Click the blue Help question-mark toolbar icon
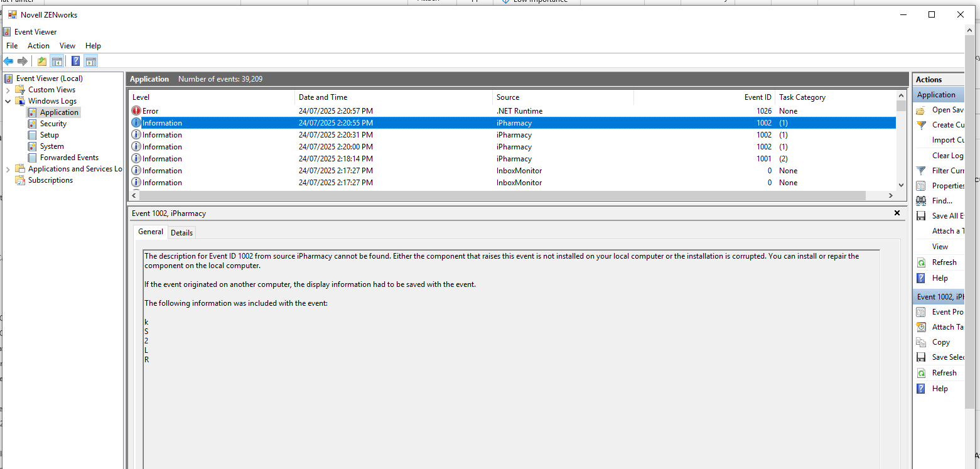 pyautogui.click(x=75, y=61)
